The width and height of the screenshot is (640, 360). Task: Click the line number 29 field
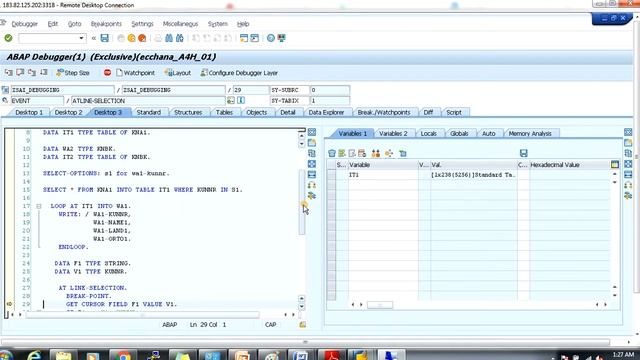[x=251, y=90]
